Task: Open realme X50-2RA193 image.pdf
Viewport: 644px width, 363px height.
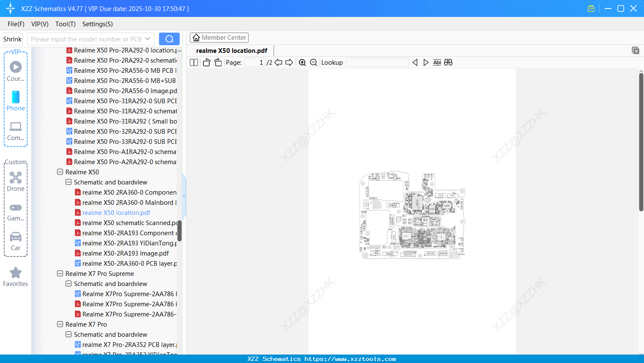Action: click(122, 253)
